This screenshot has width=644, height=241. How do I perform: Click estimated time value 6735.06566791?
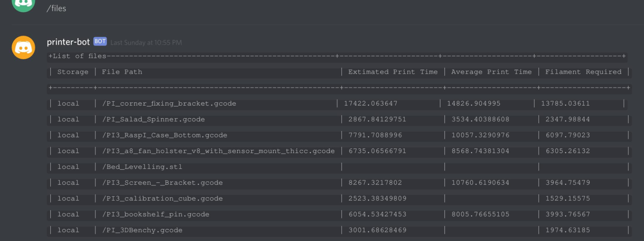click(x=377, y=151)
